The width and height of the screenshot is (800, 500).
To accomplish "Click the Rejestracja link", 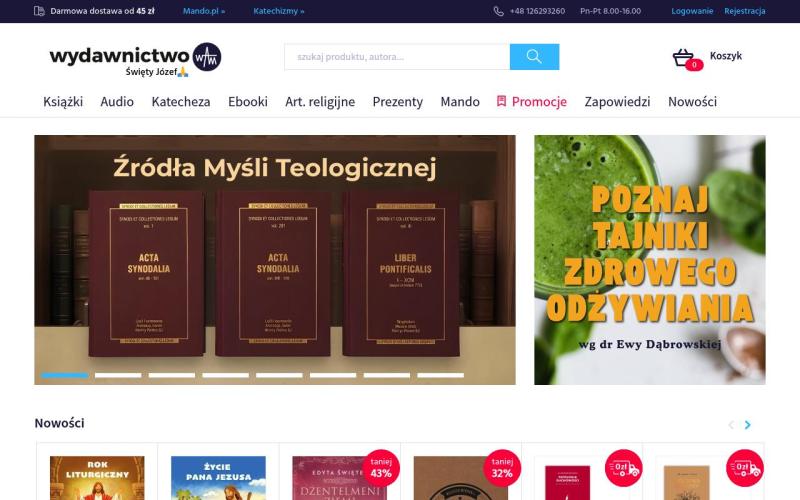I will (x=745, y=11).
